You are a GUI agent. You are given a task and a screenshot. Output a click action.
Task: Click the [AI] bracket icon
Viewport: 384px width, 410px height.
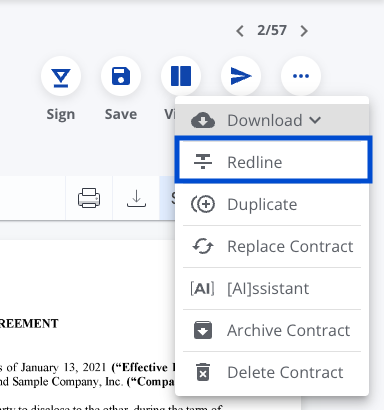click(x=202, y=288)
